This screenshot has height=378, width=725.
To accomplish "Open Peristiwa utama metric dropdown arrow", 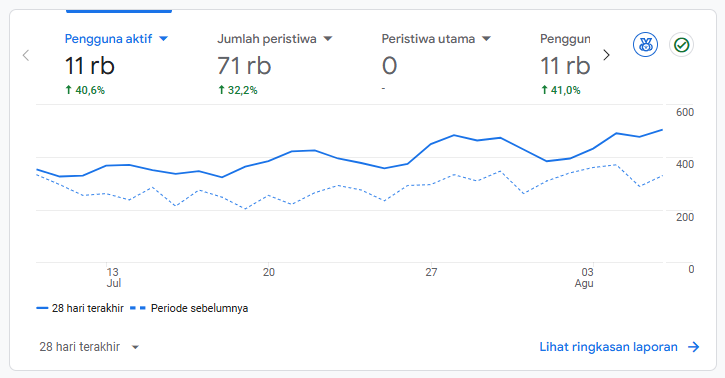I will click(486, 39).
